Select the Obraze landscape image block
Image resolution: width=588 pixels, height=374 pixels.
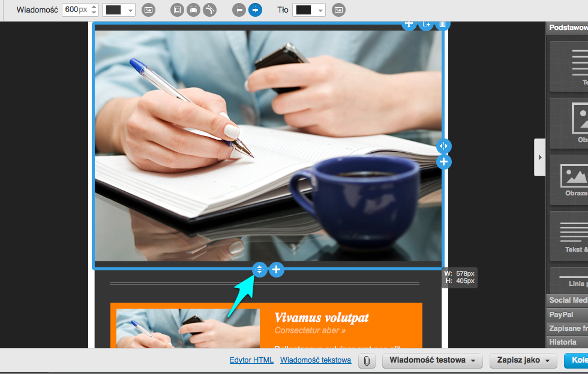(569, 180)
